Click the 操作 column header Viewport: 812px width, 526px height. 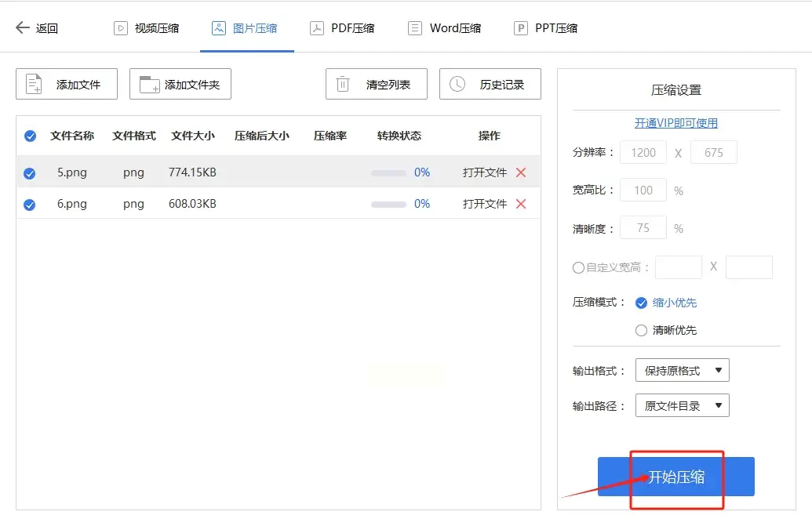[489, 136]
